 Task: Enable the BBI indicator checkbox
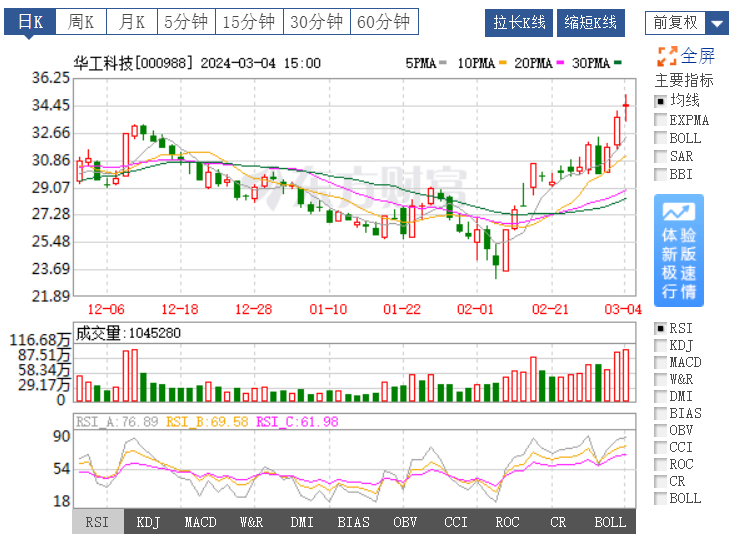(660, 174)
